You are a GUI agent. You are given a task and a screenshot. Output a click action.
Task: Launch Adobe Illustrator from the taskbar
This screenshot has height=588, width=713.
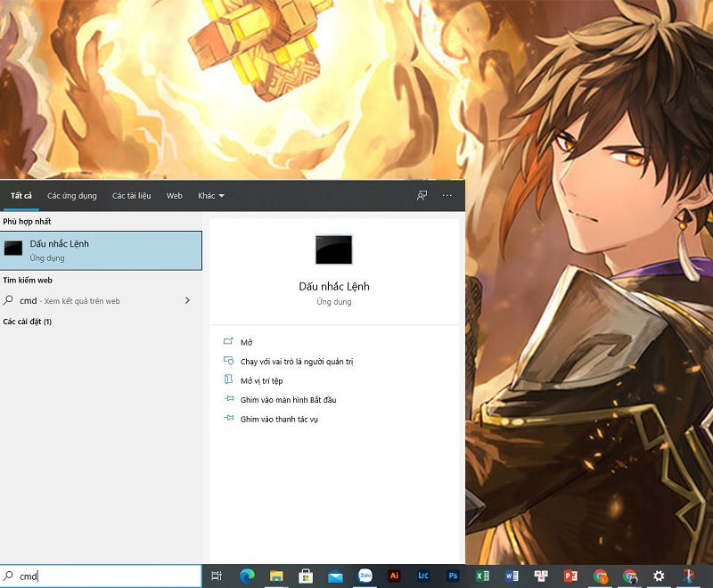tap(394, 576)
